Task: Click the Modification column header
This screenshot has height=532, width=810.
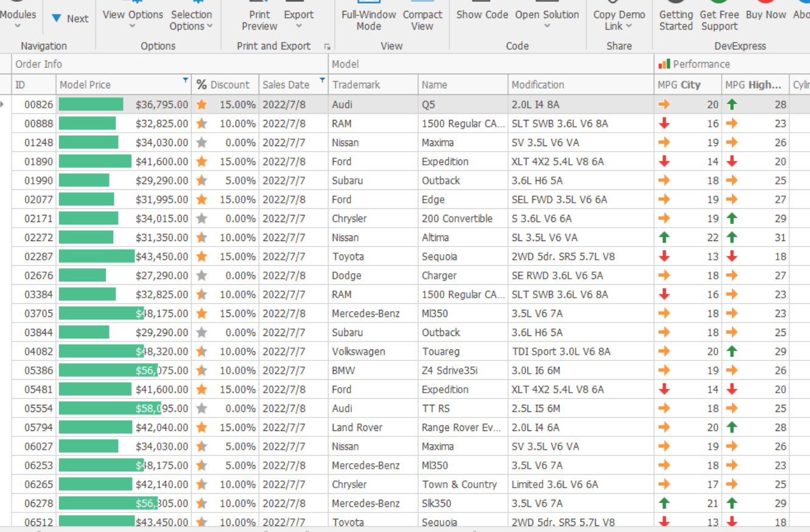Action: click(581, 85)
